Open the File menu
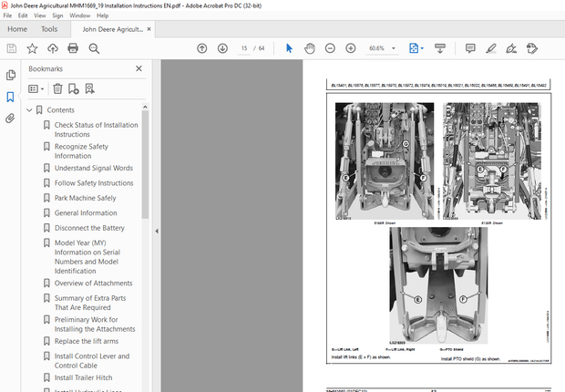The image size is (565, 392). 7,15
